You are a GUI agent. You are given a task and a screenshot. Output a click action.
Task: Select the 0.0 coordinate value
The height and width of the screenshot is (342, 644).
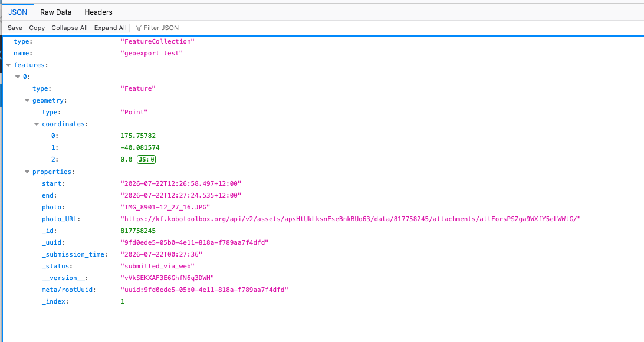point(126,159)
